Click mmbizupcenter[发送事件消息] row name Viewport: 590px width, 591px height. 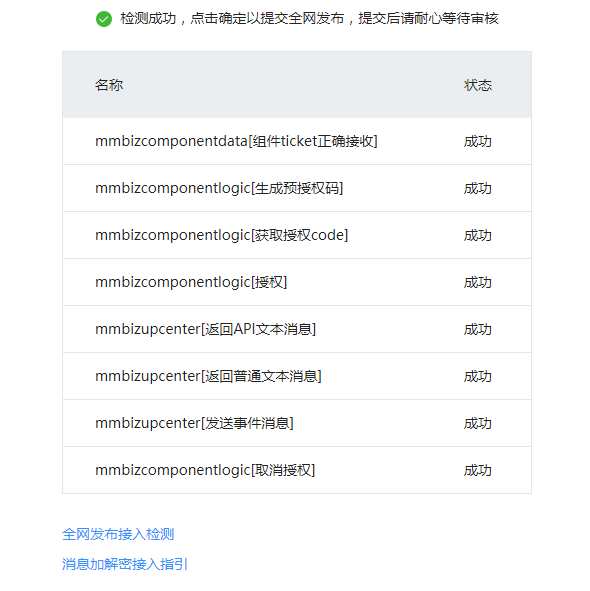[x=194, y=423]
